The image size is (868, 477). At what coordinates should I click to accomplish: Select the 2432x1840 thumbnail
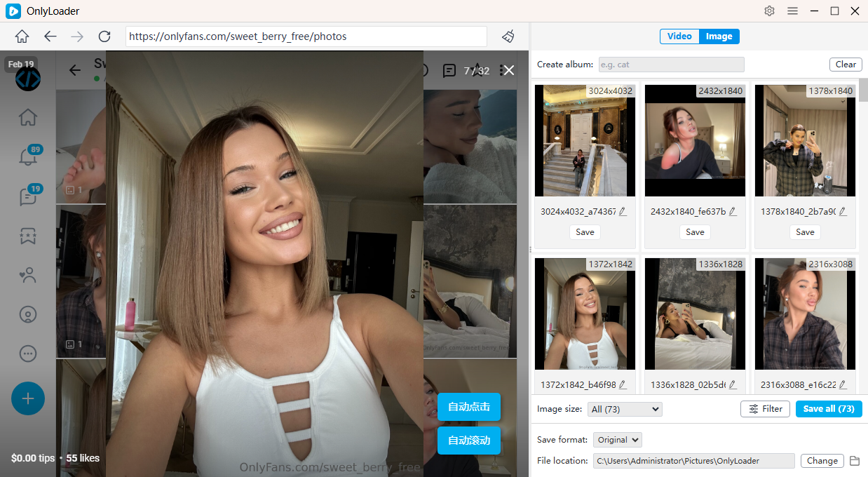pos(695,140)
